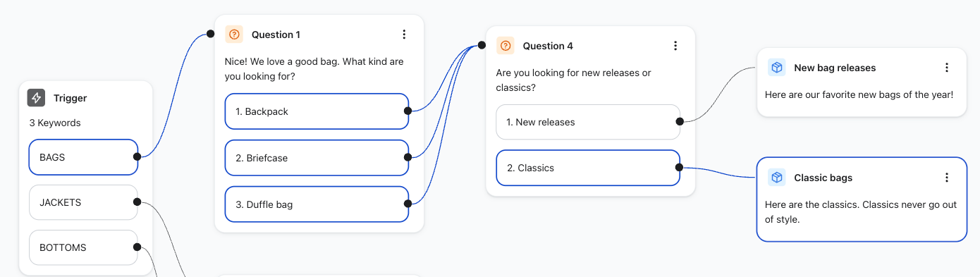The image size is (980, 277).
Task: Open Question 4 three-dot options menu
Action: (x=675, y=46)
